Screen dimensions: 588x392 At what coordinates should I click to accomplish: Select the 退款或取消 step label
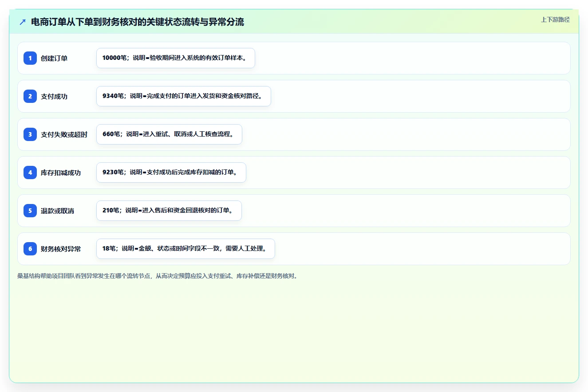pos(58,211)
